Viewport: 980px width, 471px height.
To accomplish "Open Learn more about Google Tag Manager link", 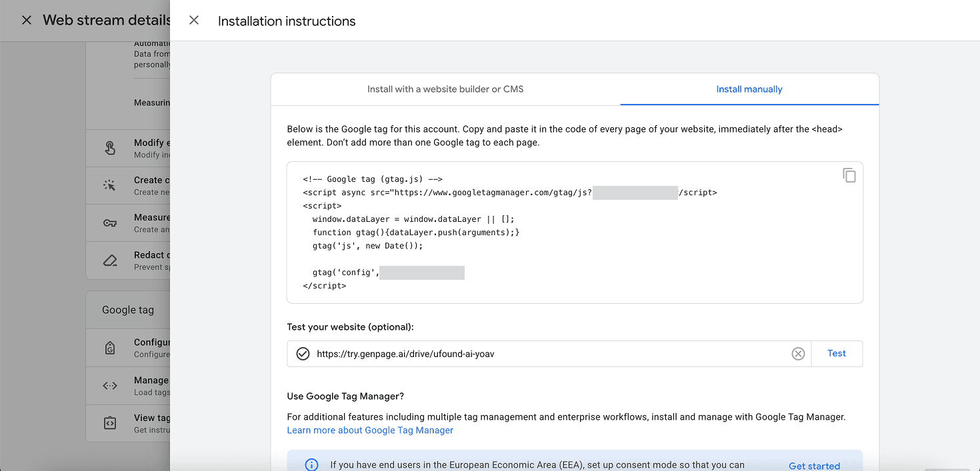I will click(370, 430).
